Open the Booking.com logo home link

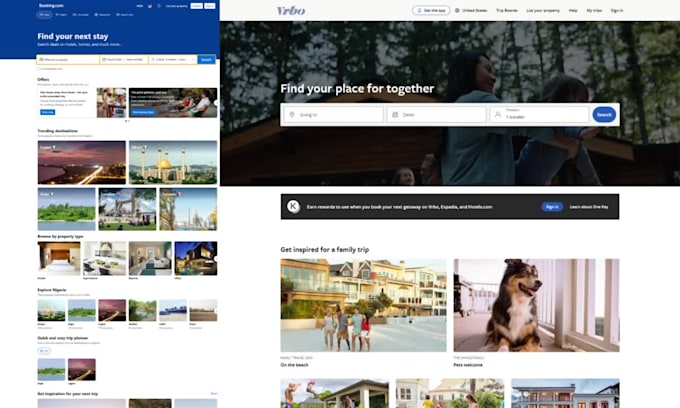[x=51, y=6]
